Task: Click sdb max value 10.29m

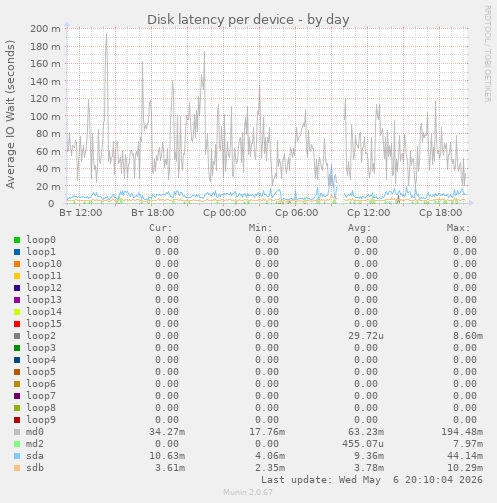Action: tap(465, 468)
